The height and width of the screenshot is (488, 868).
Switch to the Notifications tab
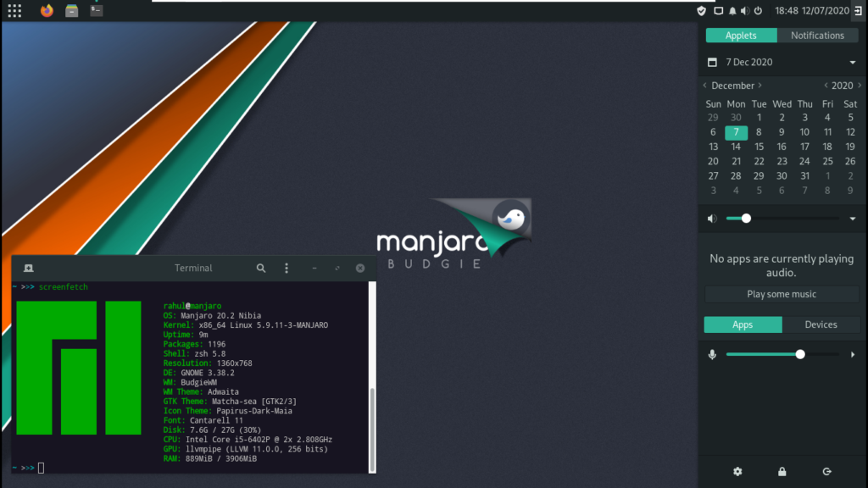[x=817, y=36]
